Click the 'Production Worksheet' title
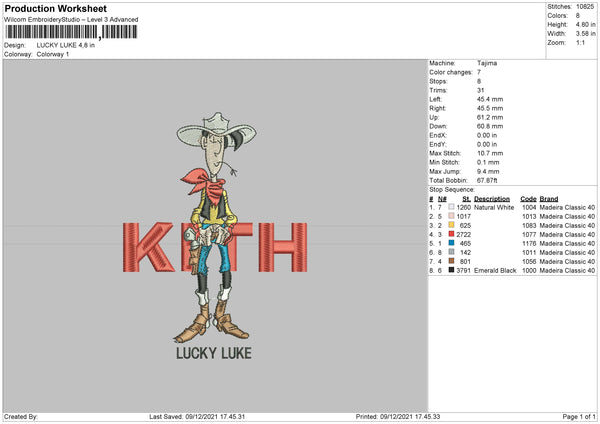 point(55,8)
